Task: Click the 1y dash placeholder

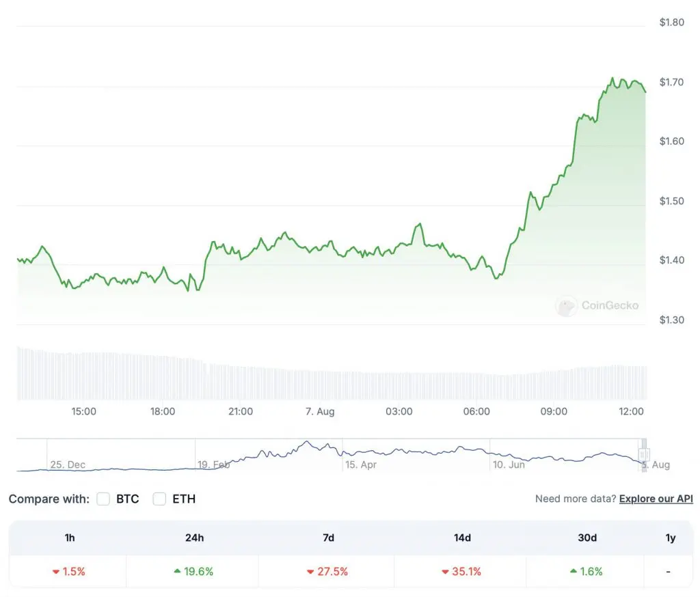Action: (x=670, y=572)
